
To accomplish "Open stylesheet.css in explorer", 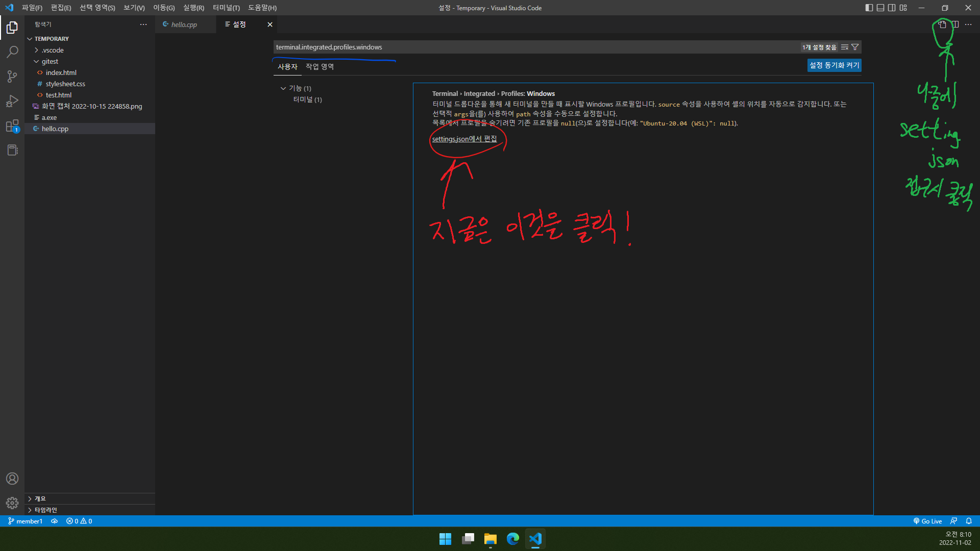I will point(90,84).
